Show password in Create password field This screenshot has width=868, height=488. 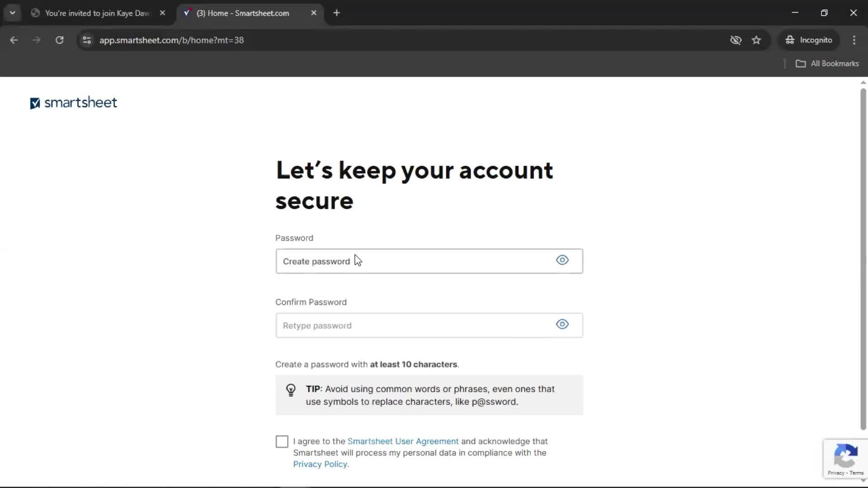pyautogui.click(x=562, y=260)
